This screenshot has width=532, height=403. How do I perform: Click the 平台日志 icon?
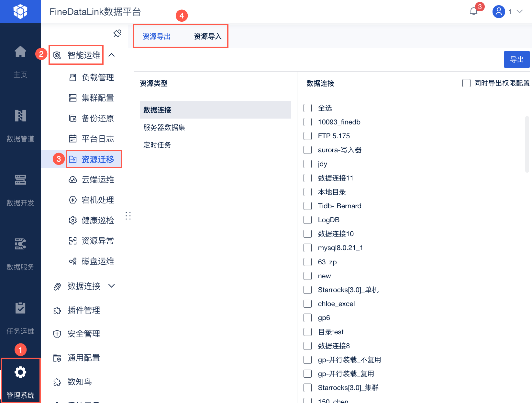(x=73, y=139)
